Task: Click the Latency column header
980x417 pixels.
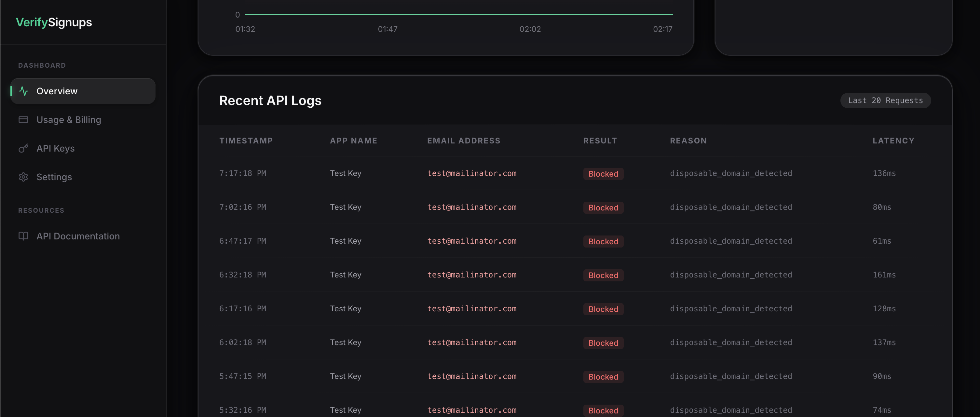Action: (893, 141)
